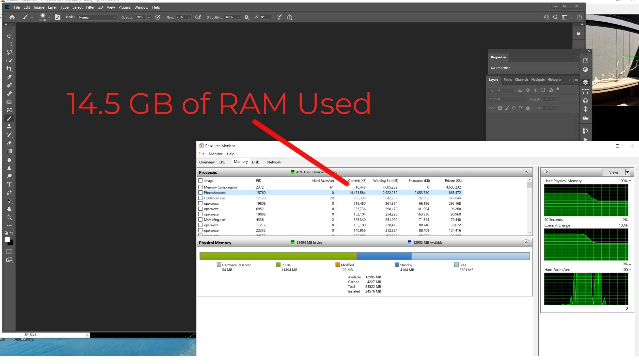Screen dimensions: 639x364
Task: Check the Photoshop.exe process checkbox
Action: pyautogui.click(x=200, y=193)
